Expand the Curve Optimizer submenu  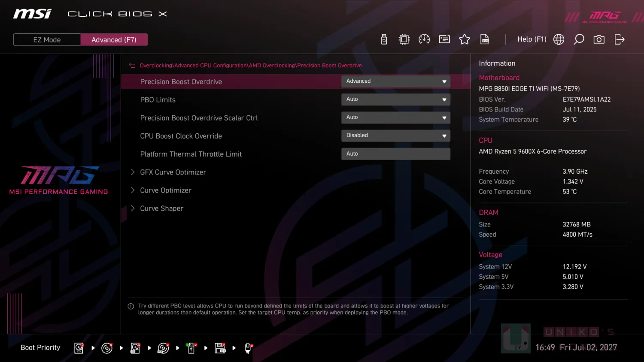click(166, 190)
